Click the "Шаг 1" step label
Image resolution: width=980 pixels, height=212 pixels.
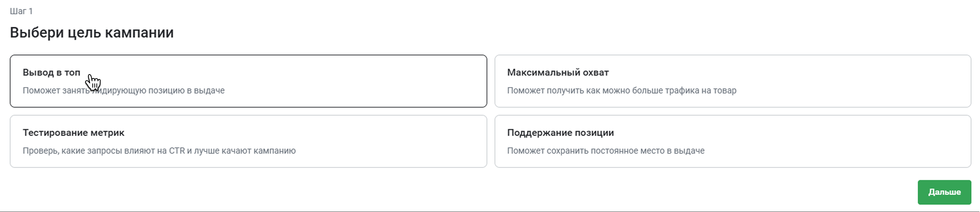[21, 11]
